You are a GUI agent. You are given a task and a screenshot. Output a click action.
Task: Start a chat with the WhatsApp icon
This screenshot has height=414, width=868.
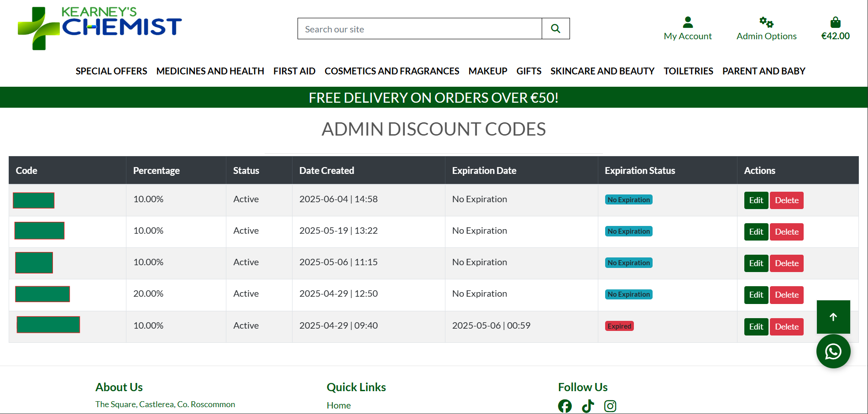pyautogui.click(x=833, y=351)
